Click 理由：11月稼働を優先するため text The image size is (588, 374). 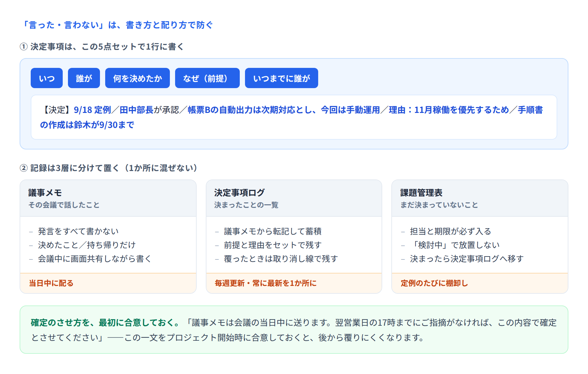pyautogui.click(x=449, y=110)
